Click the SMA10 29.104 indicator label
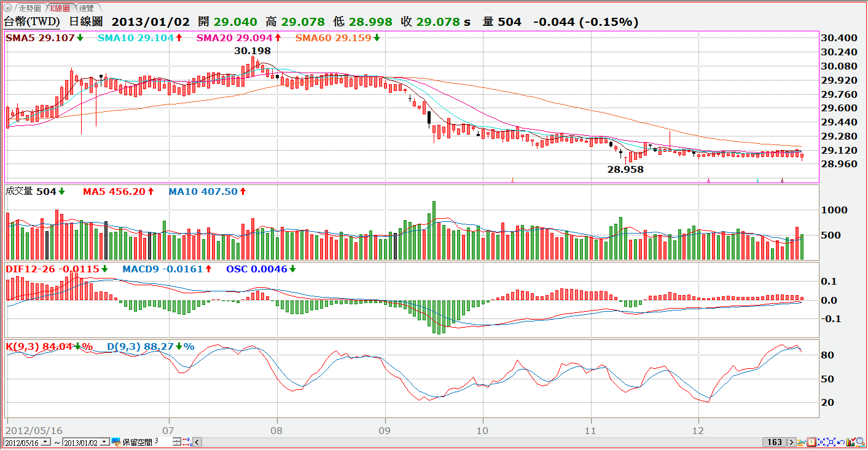The image size is (868, 450). (x=139, y=37)
